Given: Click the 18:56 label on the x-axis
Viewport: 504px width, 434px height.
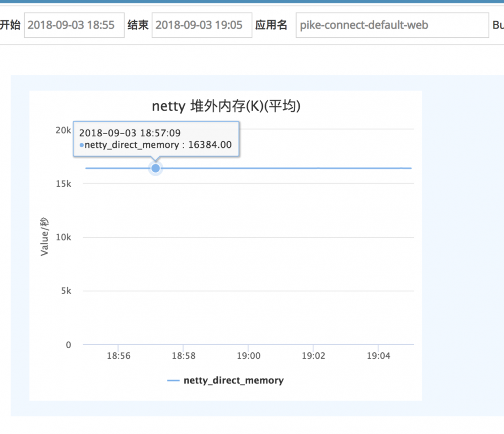Looking at the screenshot, I should (119, 356).
